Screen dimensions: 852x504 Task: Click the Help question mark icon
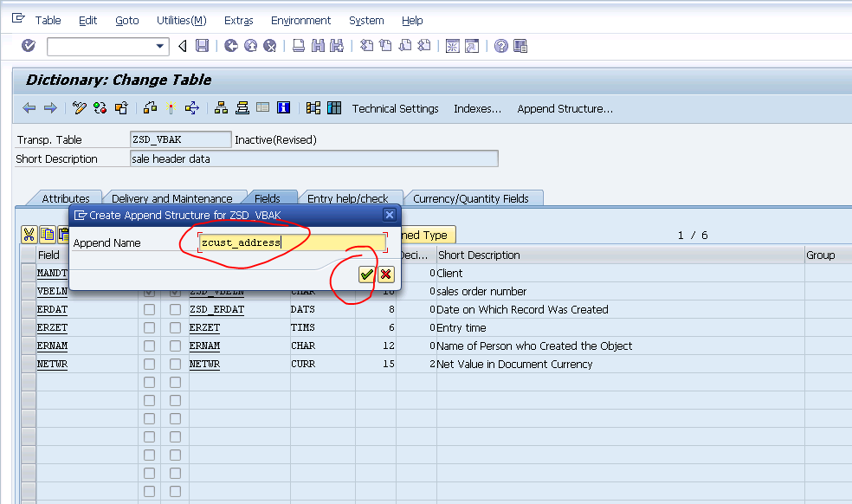[500, 45]
